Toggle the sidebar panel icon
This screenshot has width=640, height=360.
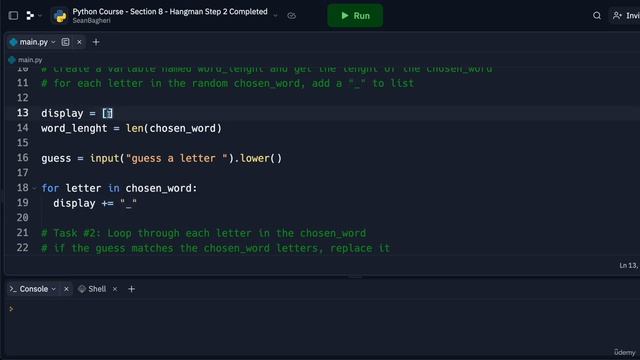pos(13,16)
